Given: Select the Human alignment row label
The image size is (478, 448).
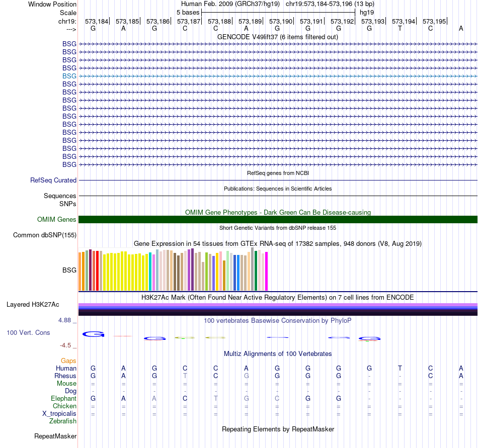Looking at the screenshot, I should click(x=66, y=368).
